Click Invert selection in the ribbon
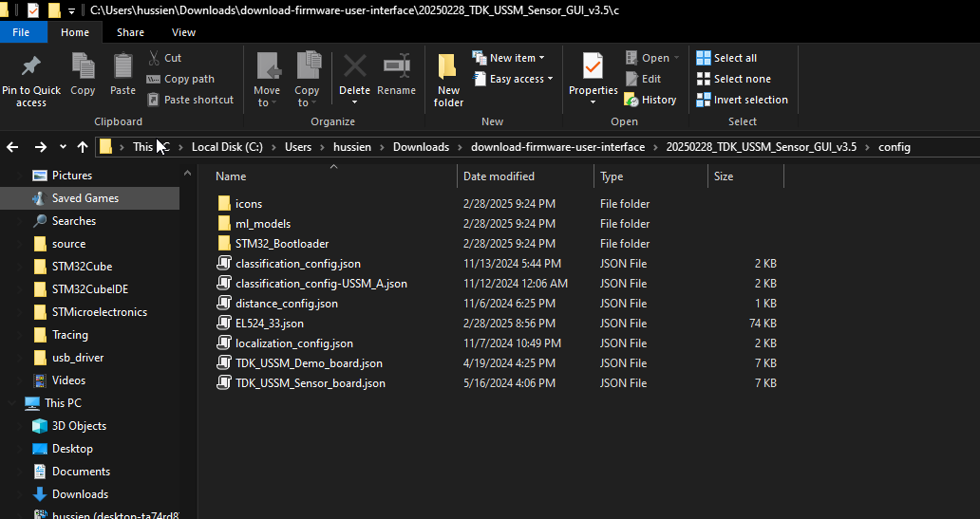This screenshot has width=980, height=519. (742, 100)
